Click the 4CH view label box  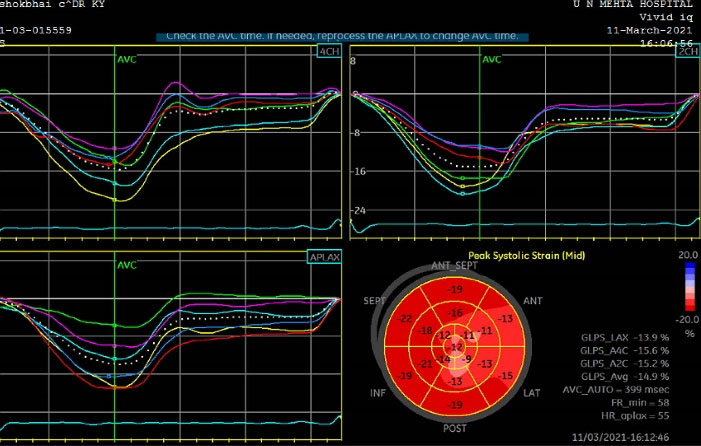(x=328, y=51)
